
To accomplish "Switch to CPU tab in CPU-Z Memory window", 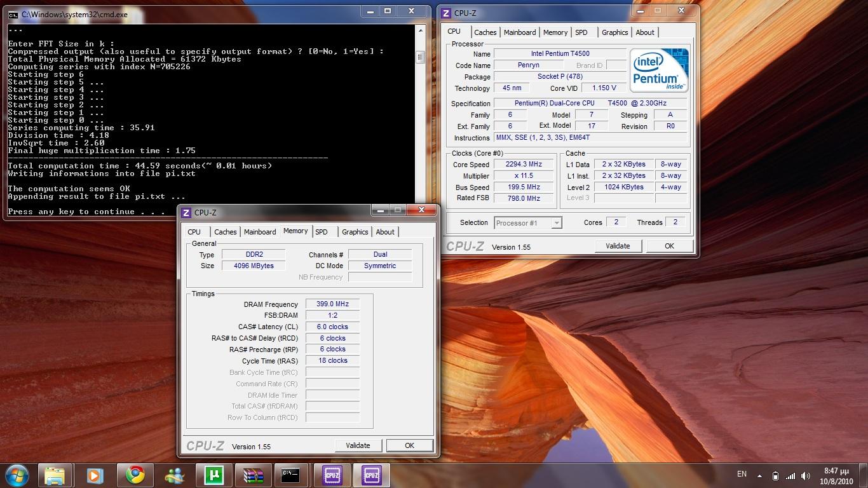I will (194, 232).
